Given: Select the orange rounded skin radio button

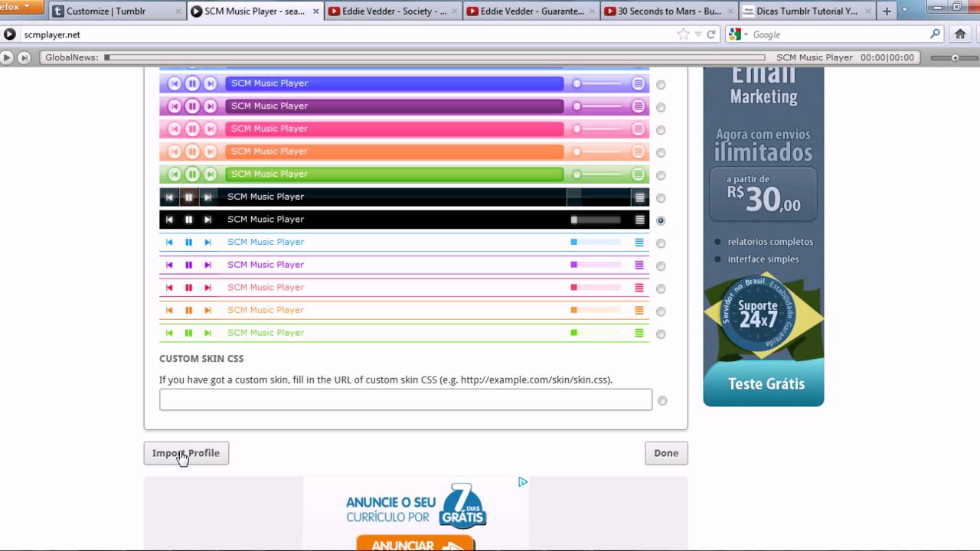Looking at the screenshot, I should pyautogui.click(x=661, y=153).
